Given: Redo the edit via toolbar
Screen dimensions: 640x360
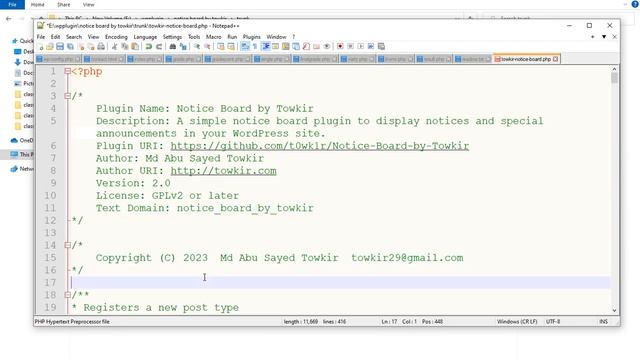Looking at the screenshot, I should [159, 47].
